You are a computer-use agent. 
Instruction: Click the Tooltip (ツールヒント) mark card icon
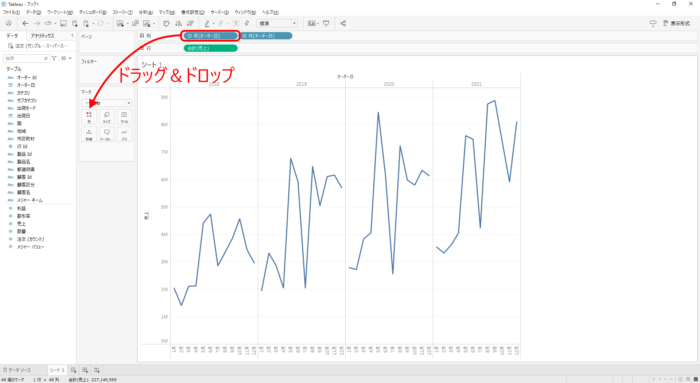click(107, 134)
